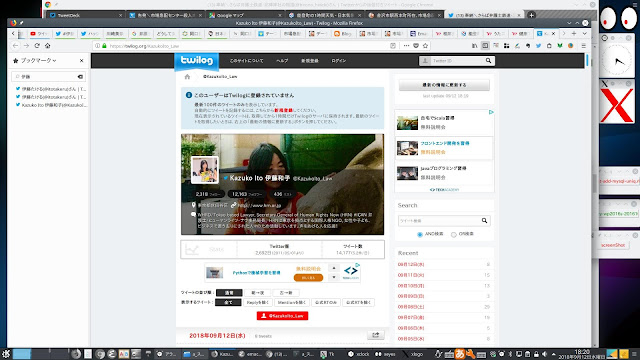Open the ヘルプ menu item

coord(282,61)
